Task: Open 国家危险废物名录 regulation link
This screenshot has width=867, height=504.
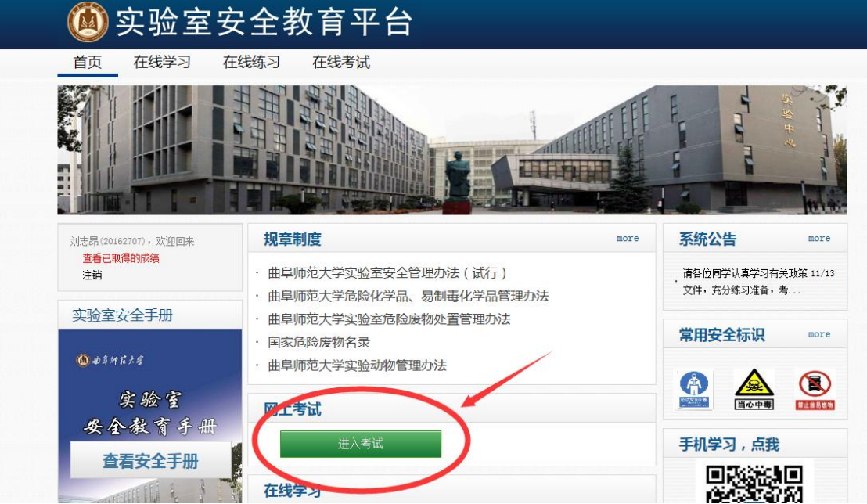Action: pos(319,343)
